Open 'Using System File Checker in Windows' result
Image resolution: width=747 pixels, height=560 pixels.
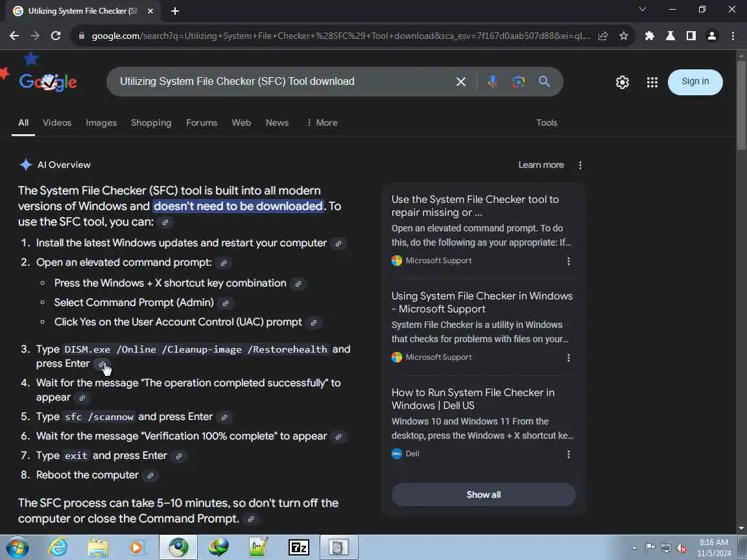click(x=482, y=303)
